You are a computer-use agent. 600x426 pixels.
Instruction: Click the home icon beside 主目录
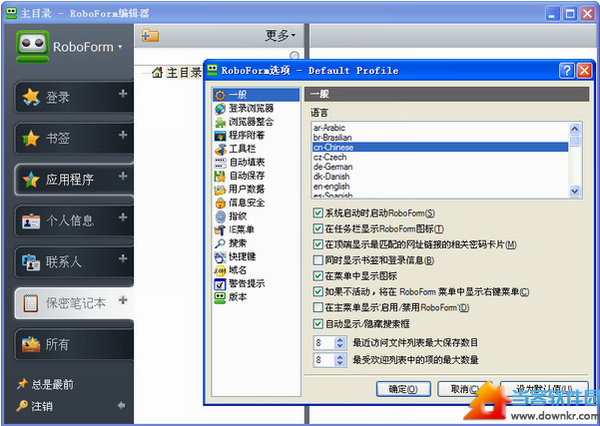click(x=157, y=72)
